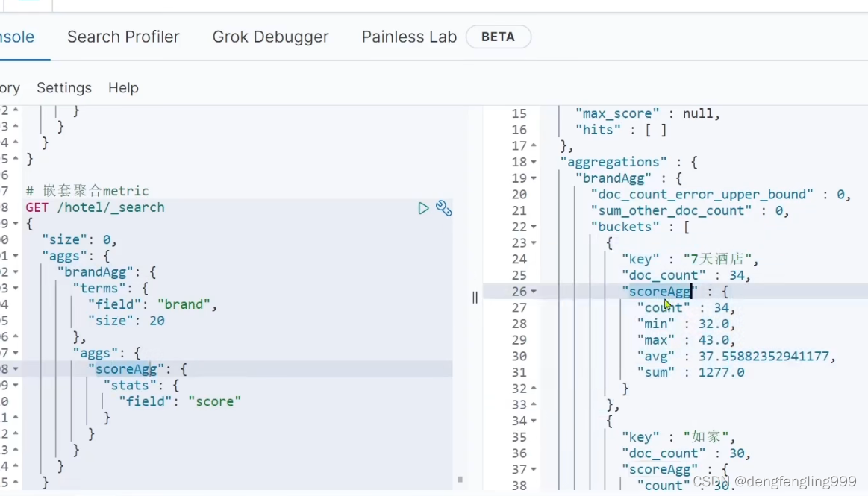868x496 pixels.
Task: Open the wrench request options icon
Action: point(444,208)
